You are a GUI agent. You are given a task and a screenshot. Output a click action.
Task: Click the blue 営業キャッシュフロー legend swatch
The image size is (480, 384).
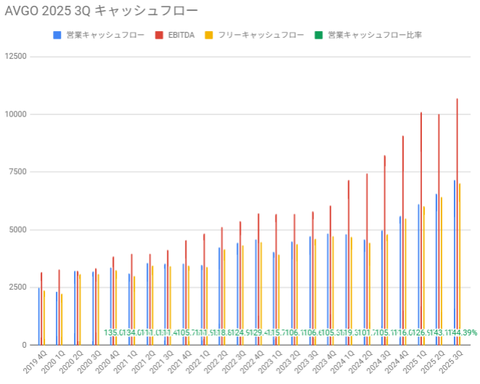pyautogui.click(x=57, y=35)
